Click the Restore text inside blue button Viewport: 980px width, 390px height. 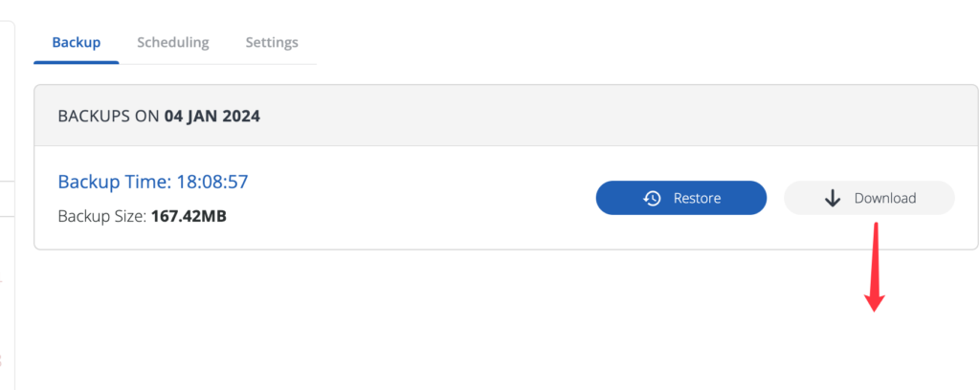point(697,199)
